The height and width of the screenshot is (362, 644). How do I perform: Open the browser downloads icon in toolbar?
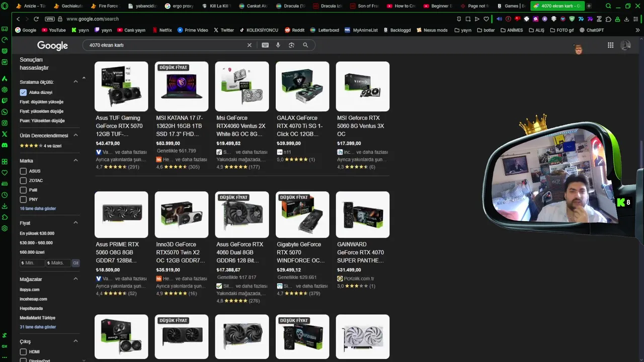pyautogui.click(x=626, y=19)
